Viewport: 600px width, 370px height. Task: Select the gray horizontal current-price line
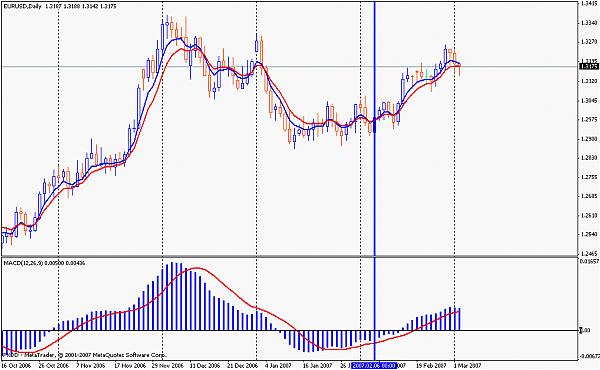pos(291,67)
